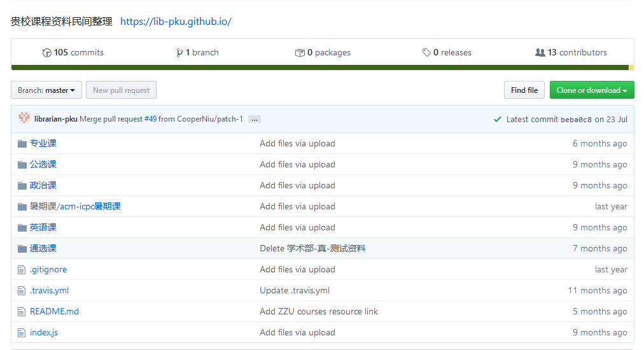The width and height of the screenshot is (644, 350).
Task: Open the Branch: master dropdown
Action: (x=46, y=90)
